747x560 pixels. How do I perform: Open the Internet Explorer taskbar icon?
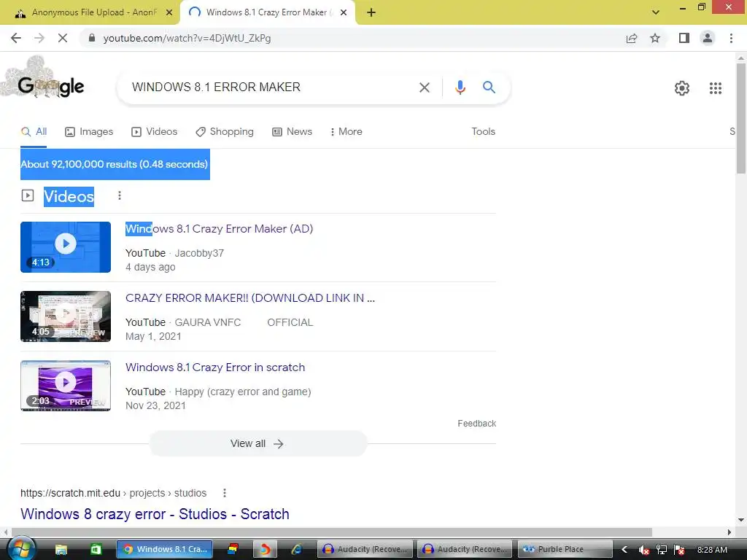tap(296, 550)
